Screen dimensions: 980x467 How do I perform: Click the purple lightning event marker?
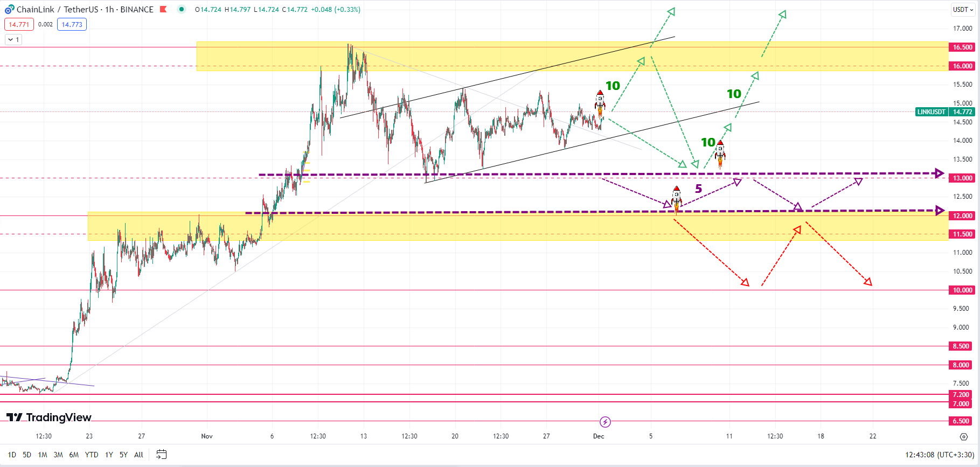(x=605, y=422)
